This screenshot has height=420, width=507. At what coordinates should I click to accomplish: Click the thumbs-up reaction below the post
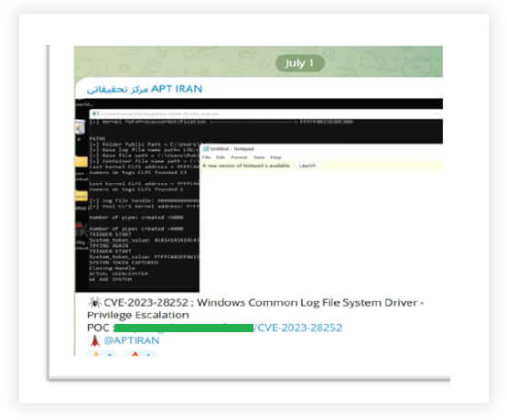pyautogui.click(x=96, y=354)
